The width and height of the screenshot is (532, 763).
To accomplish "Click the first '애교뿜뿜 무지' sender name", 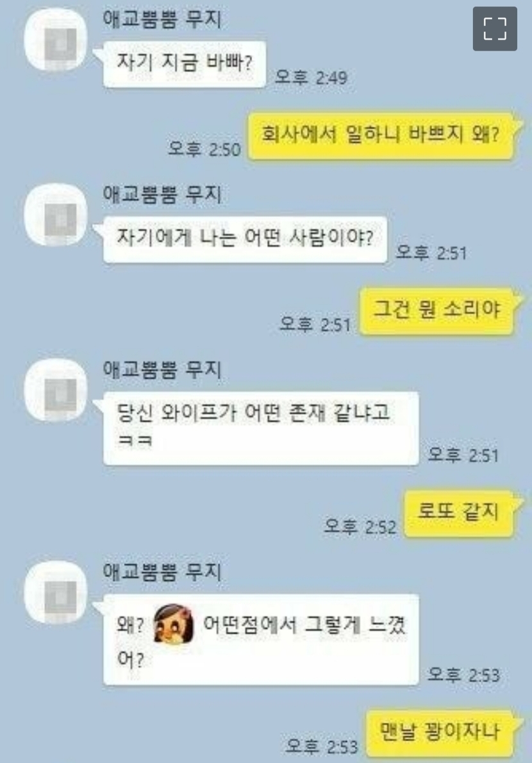I will coord(162,20).
